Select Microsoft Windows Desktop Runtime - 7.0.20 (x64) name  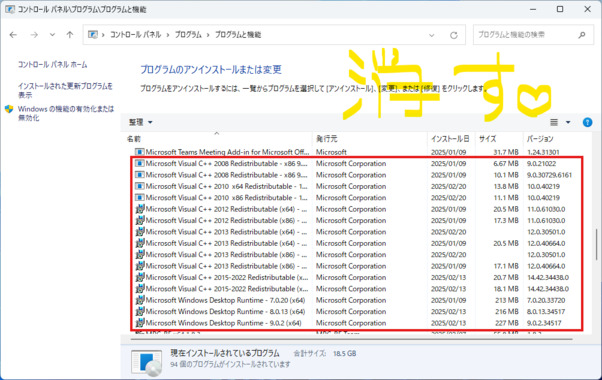tap(225, 300)
